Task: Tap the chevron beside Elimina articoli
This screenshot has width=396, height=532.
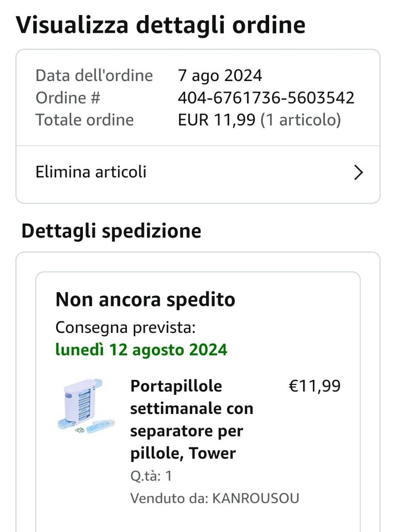Action: tap(358, 172)
